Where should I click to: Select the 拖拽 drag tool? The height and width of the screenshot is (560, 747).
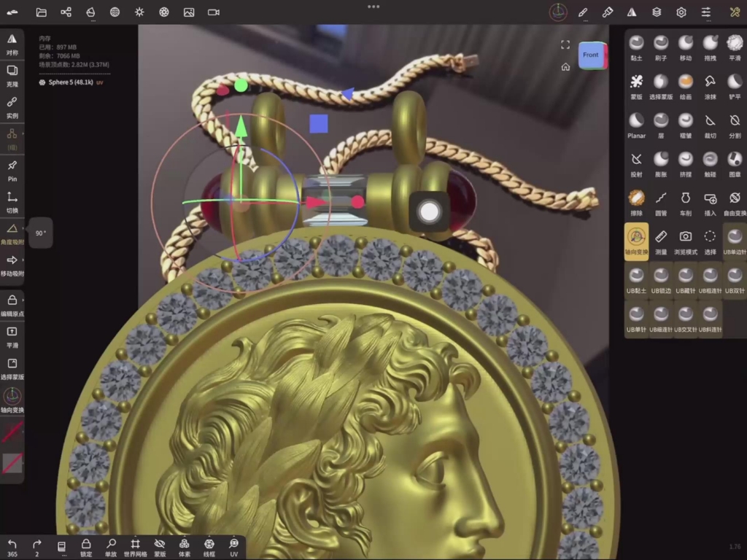[x=710, y=47]
